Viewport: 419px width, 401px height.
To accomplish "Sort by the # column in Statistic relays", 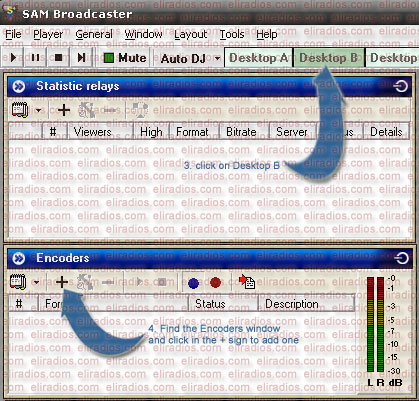I will 55,132.
